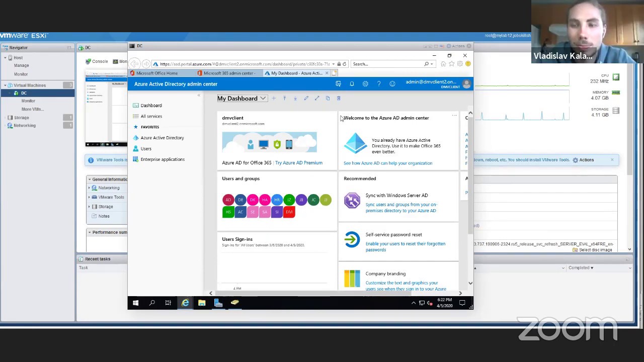The height and width of the screenshot is (362, 644).
Task: Open Cloud Shell icon in Azure header
Action: [x=338, y=84]
